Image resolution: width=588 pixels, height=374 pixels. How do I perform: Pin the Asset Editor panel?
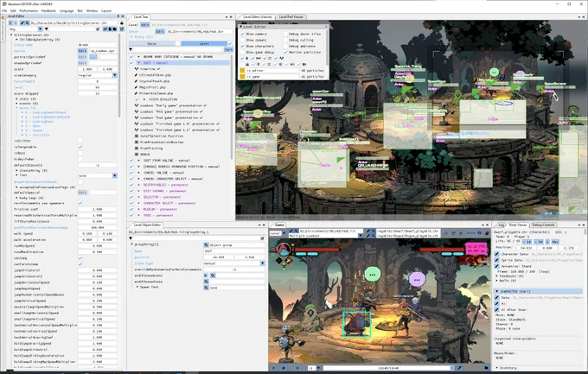(118, 16)
